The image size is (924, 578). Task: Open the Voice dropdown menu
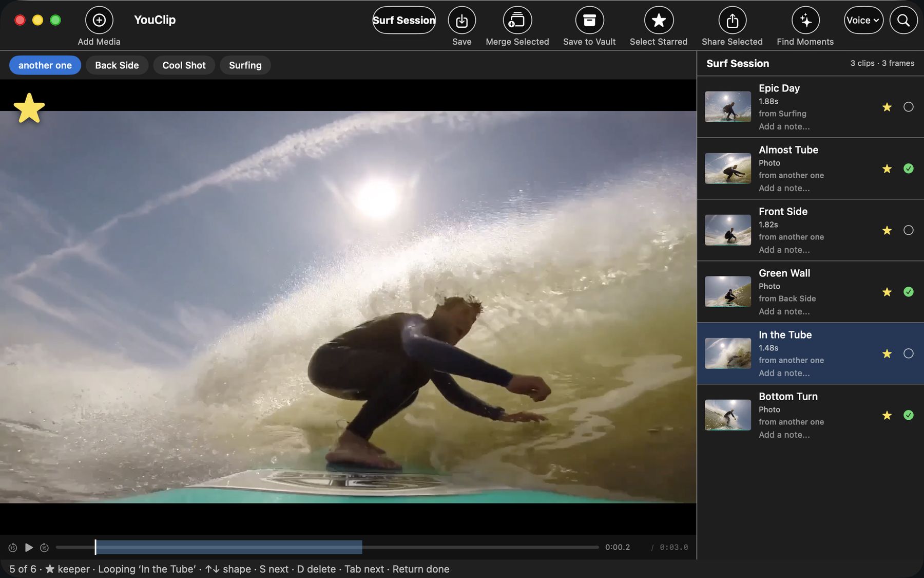(x=863, y=20)
